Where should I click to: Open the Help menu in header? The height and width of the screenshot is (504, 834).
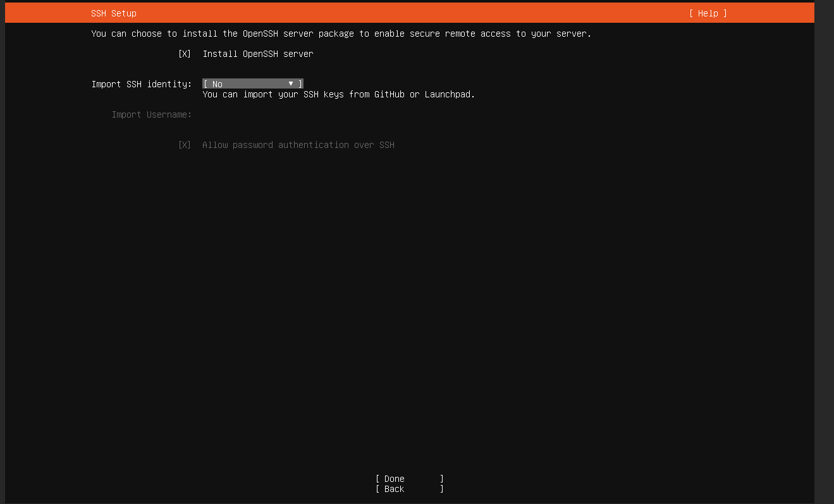(708, 13)
